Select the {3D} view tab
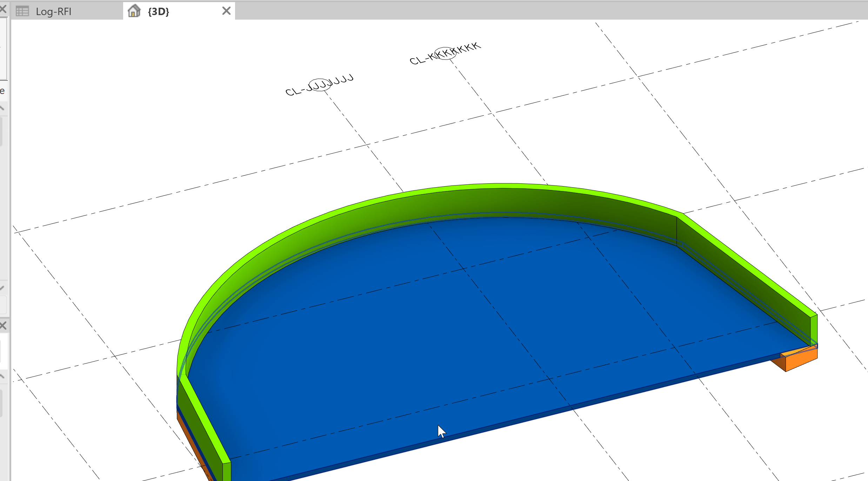The height and width of the screenshot is (481, 868). 159,12
